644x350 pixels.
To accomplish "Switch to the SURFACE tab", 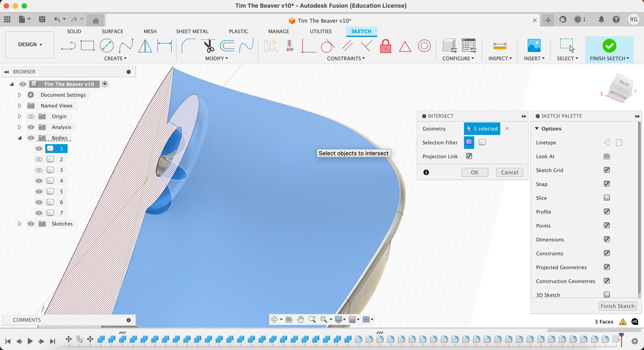I will coord(112,31).
